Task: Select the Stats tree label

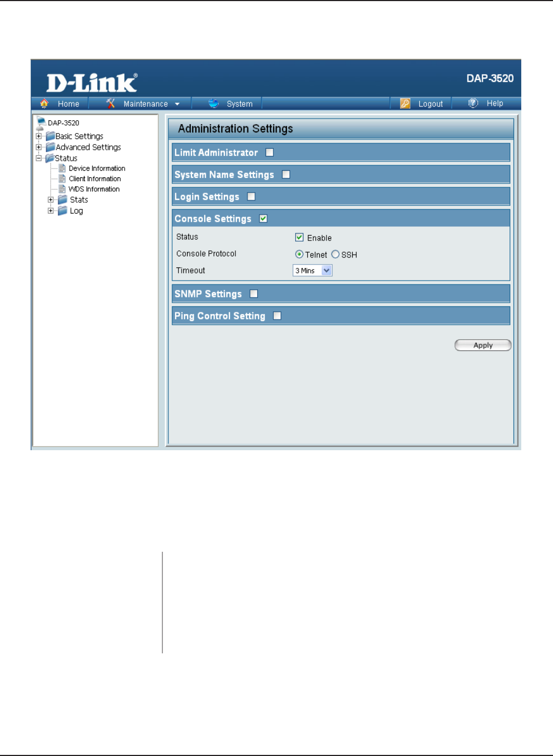Action: 79,200
